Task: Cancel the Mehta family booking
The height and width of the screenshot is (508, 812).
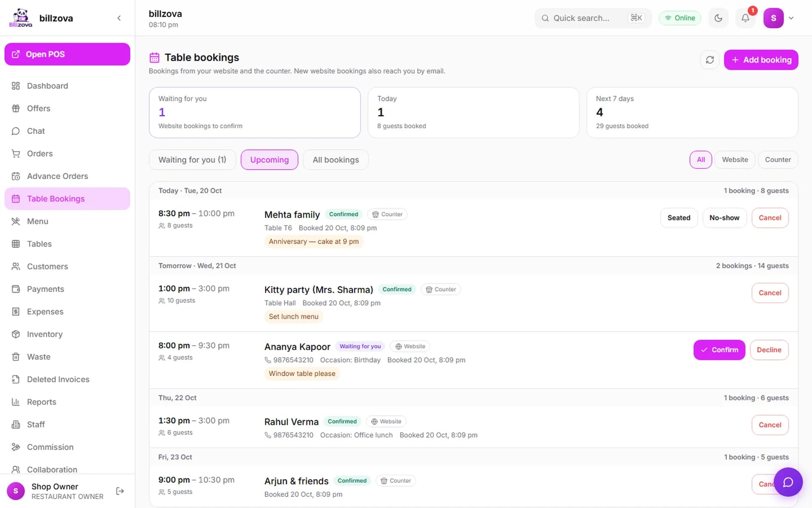Action: pyautogui.click(x=770, y=218)
